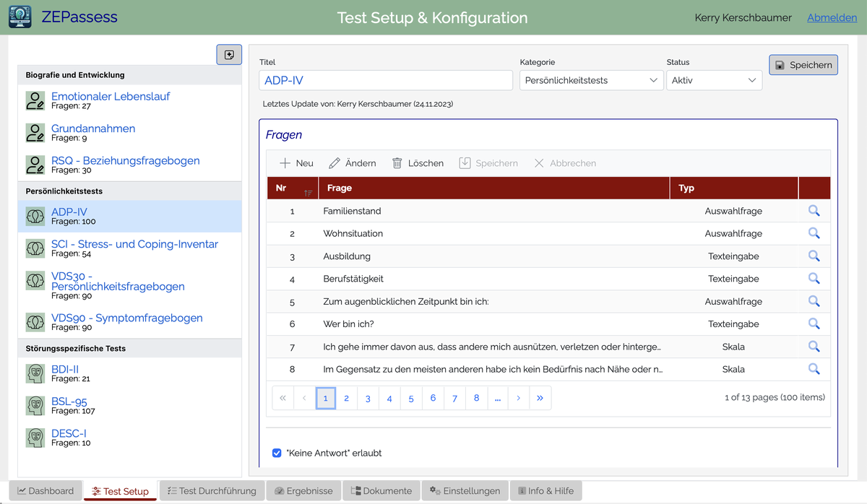The width and height of the screenshot is (867, 504).
Task: Click Speichern in the questions toolbar
Action: coord(488,163)
